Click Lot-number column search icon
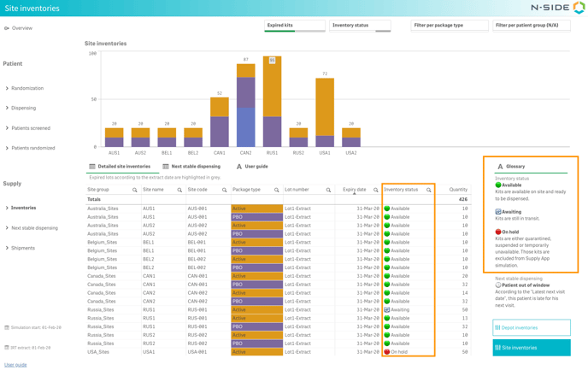588x370 pixels. coord(328,190)
